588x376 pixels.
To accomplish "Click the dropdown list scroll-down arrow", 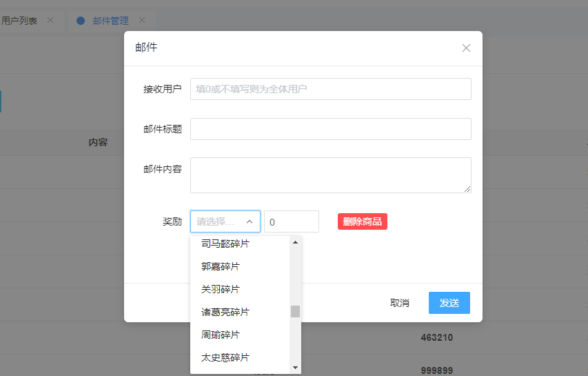I will pyautogui.click(x=295, y=368).
